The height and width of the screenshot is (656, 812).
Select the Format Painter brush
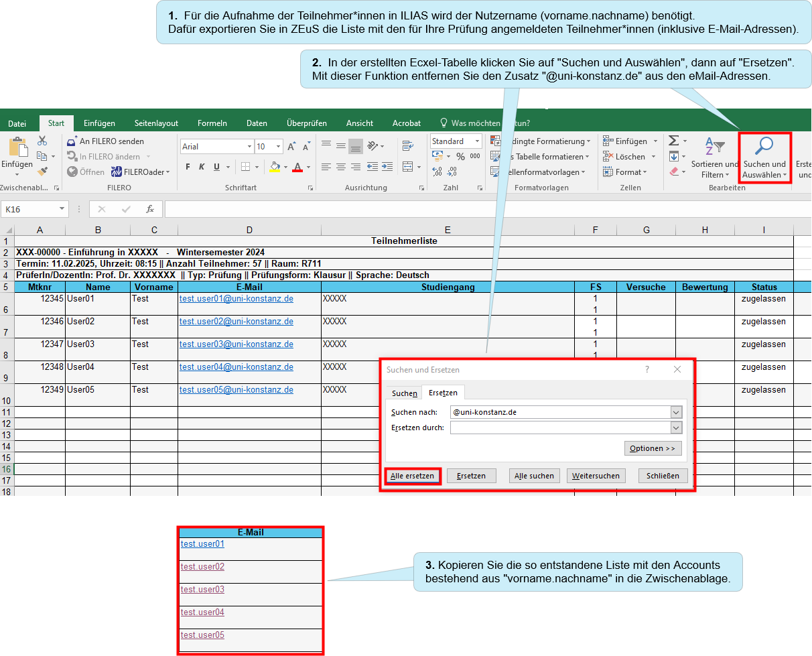click(42, 172)
